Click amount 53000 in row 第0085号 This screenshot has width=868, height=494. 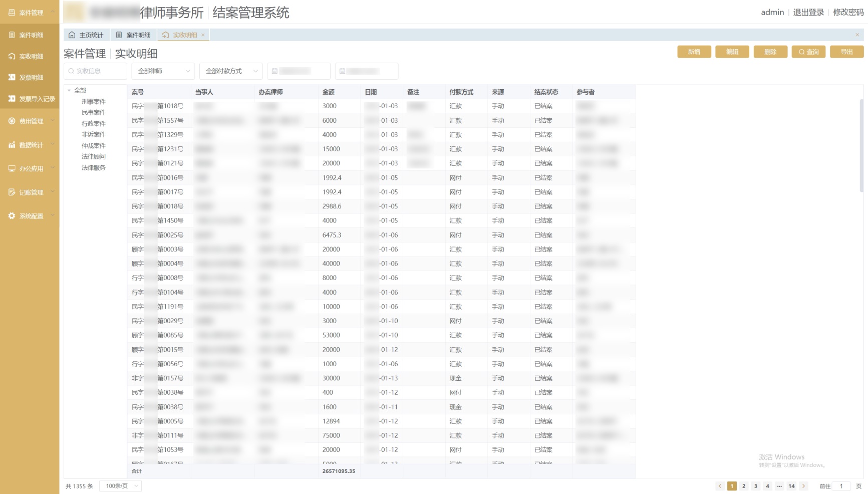pyautogui.click(x=331, y=335)
